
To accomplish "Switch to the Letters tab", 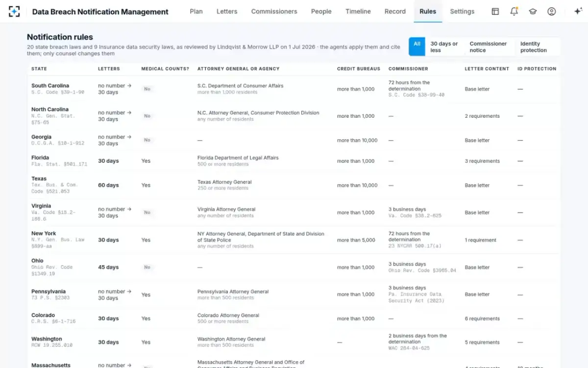I will 227,11.
